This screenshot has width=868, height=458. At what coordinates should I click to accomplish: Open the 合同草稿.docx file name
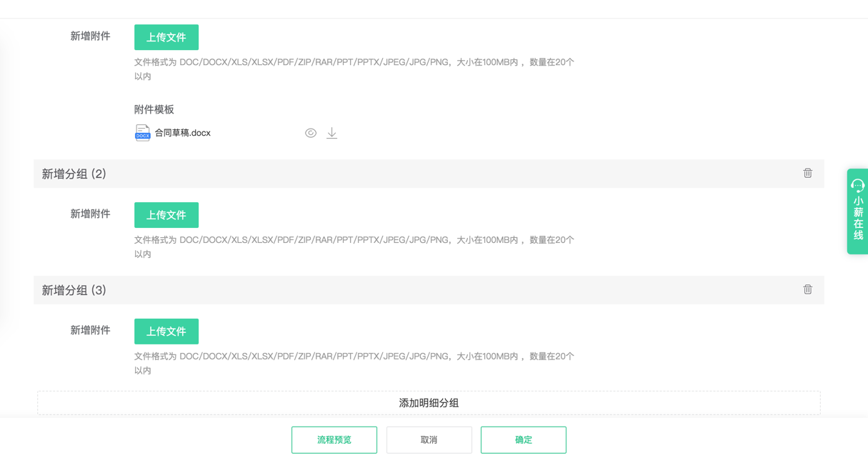click(183, 133)
